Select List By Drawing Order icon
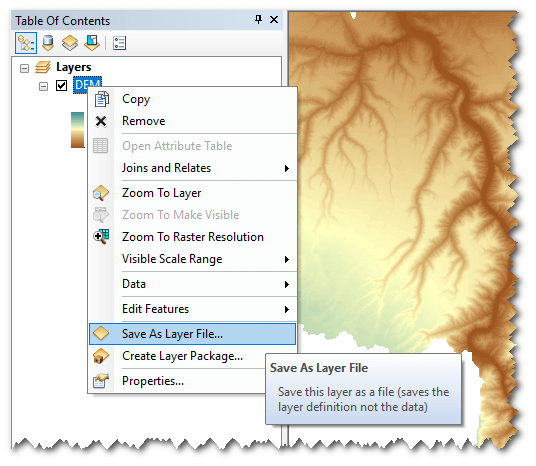 click(x=26, y=43)
